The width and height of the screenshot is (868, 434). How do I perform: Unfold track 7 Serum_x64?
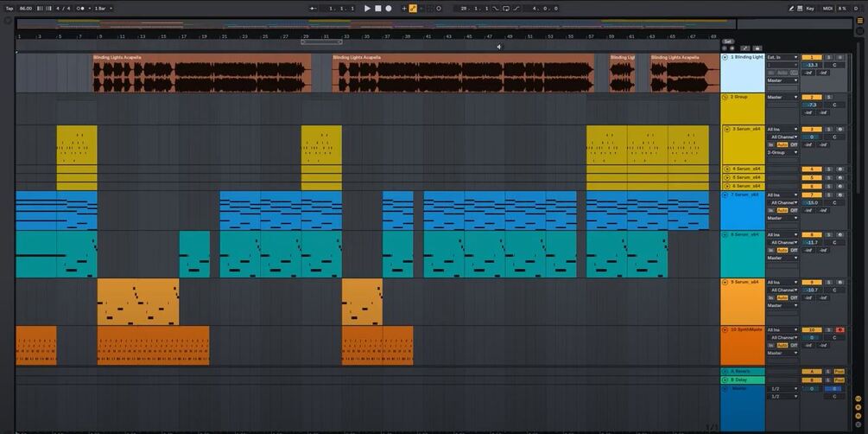(725, 195)
